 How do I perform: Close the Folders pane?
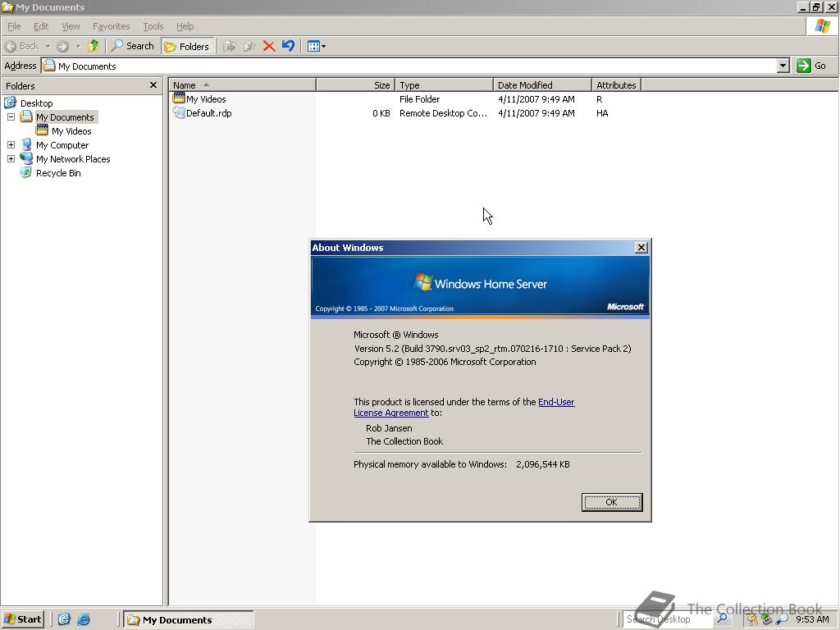point(153,85)
